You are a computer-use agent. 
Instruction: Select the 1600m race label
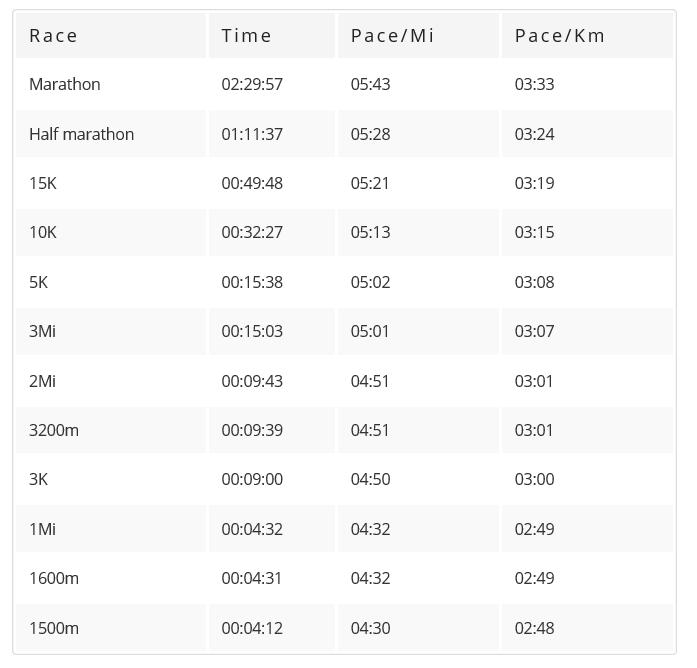54,578
